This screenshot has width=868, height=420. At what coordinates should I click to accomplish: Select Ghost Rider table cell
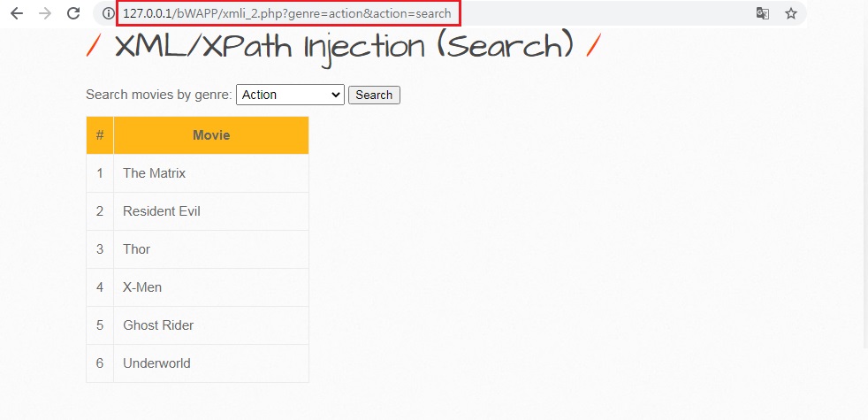pos(211,325)
